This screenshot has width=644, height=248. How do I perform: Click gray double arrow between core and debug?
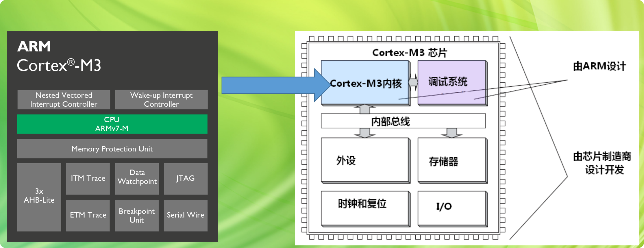[413, 82]
